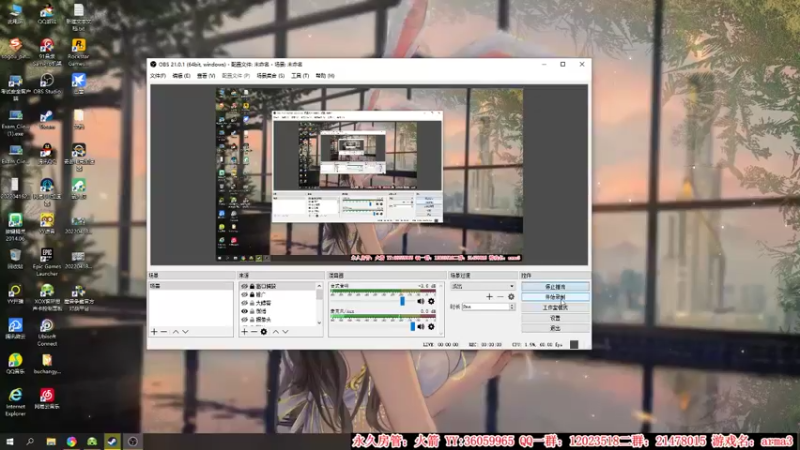
Task: Open OBS 设置 settings button
Action: [x=555, y=318]
